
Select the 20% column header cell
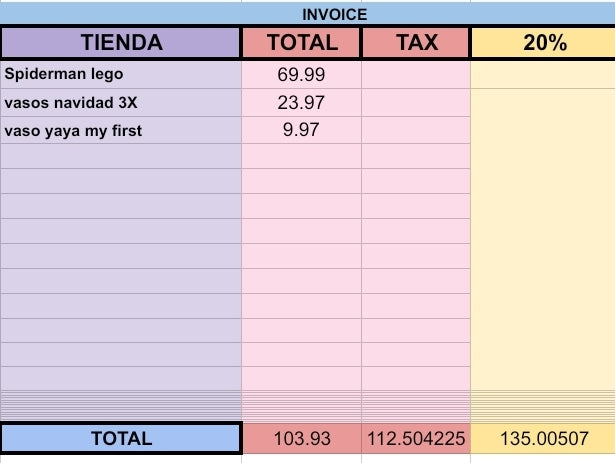544,43
